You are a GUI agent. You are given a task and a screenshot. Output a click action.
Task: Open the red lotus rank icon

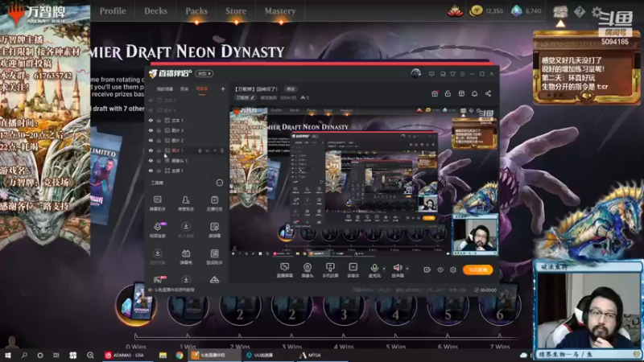coord(455,11)
